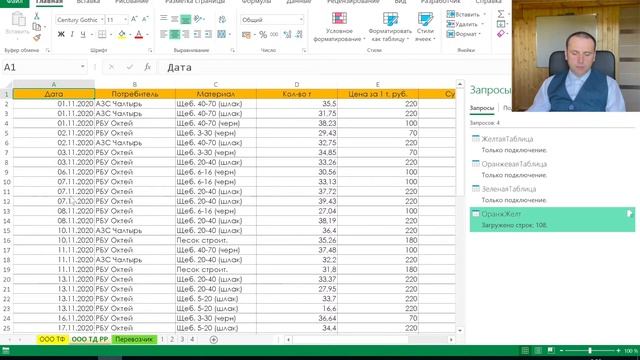This screenshot has height=360, width=640.
Task: Align cell text left
Action: [164, 34]
